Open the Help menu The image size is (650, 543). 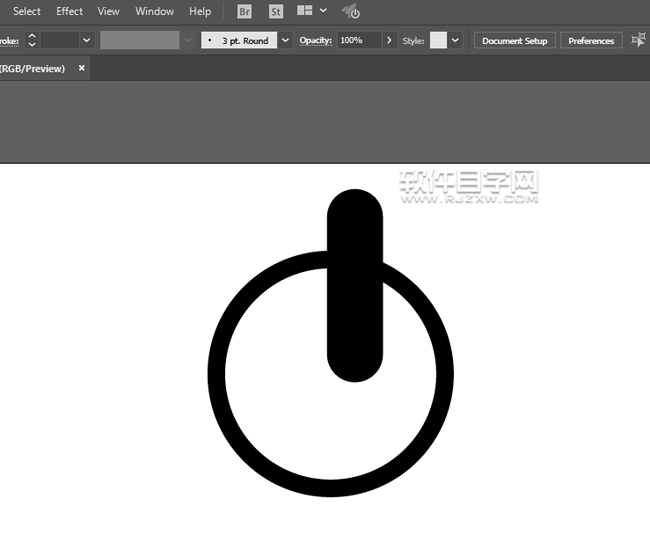pos(200,12)
